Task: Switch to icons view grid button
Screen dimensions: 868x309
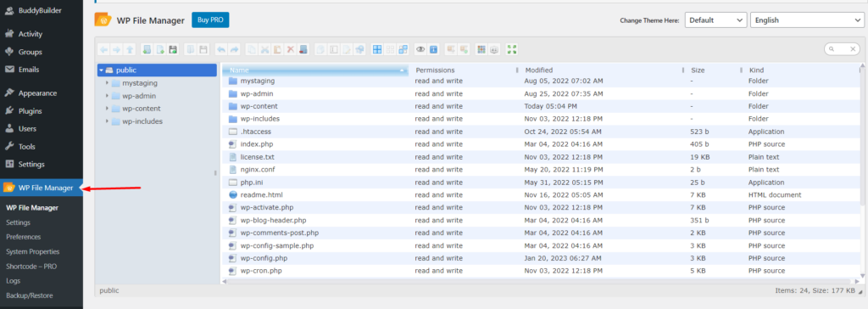Action: pyautogui.click(x=377, y=49)
